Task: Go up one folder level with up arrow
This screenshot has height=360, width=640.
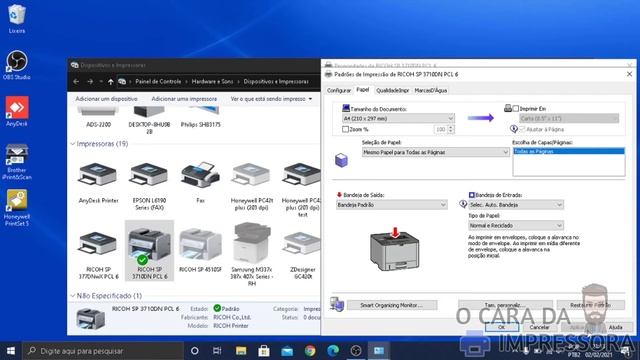Action: [111, 82]
